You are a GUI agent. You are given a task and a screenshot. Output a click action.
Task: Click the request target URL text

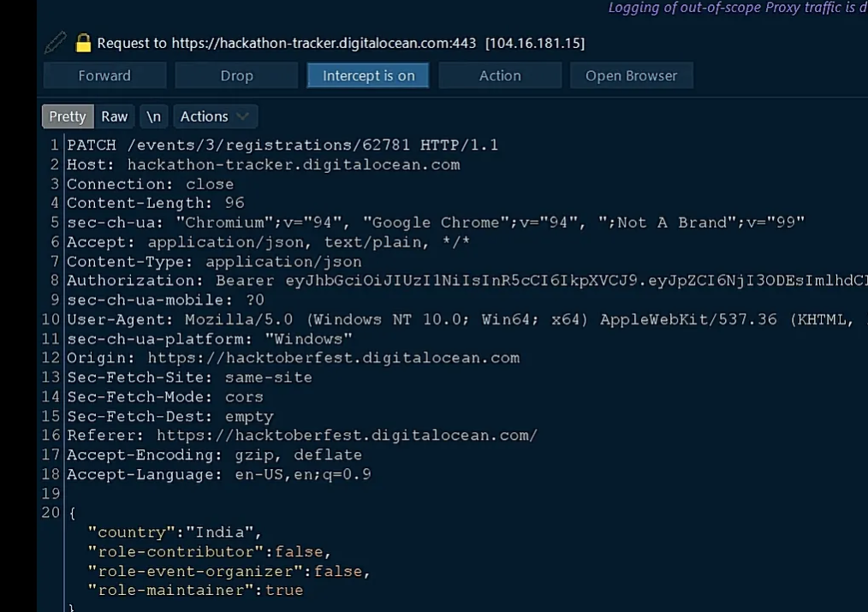point(324,43)
